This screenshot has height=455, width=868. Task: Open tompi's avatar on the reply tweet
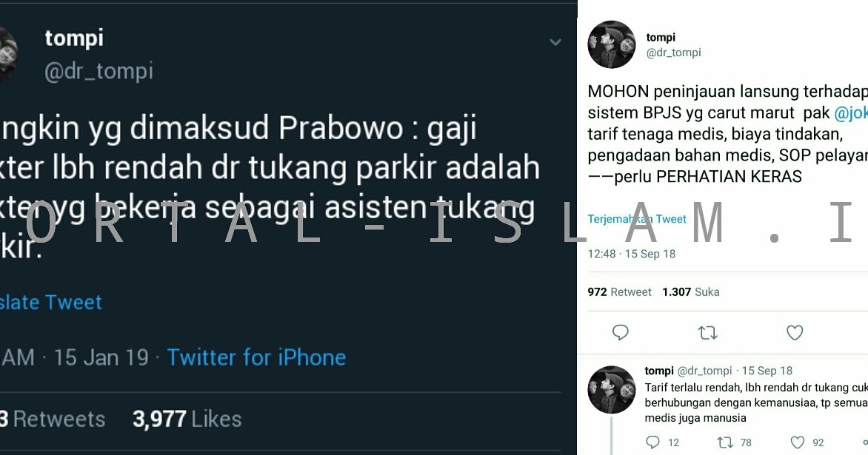tap(612, 389)
